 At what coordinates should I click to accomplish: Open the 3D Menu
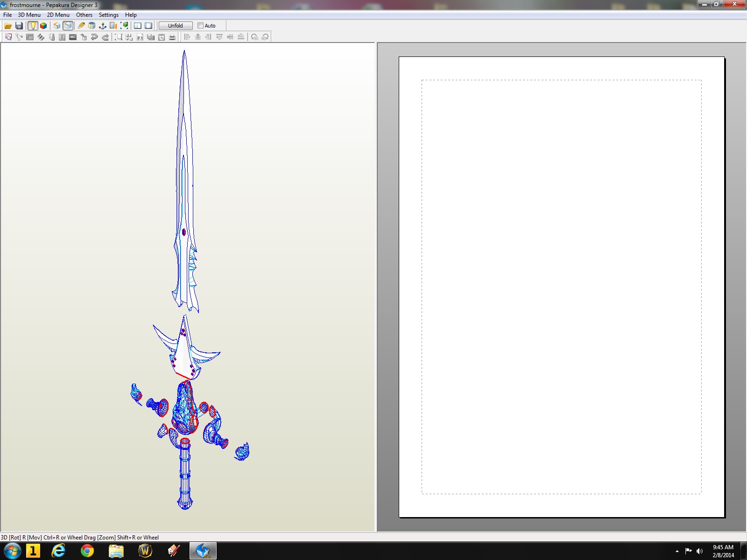[29, 15]
